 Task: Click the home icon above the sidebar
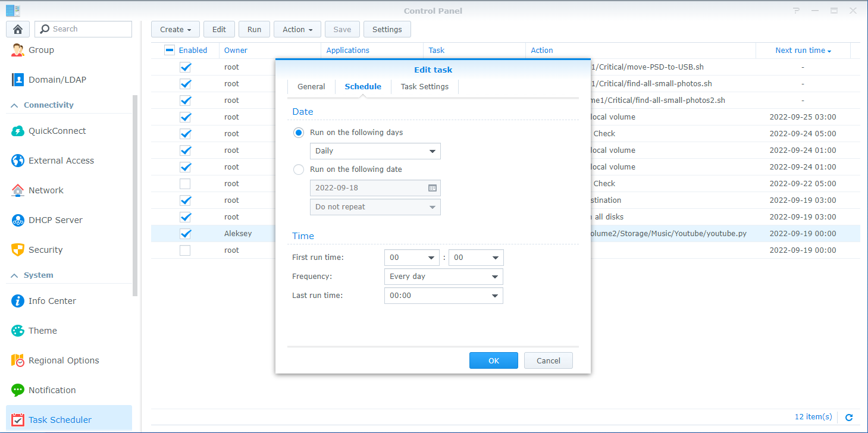(x=17, y=29)
